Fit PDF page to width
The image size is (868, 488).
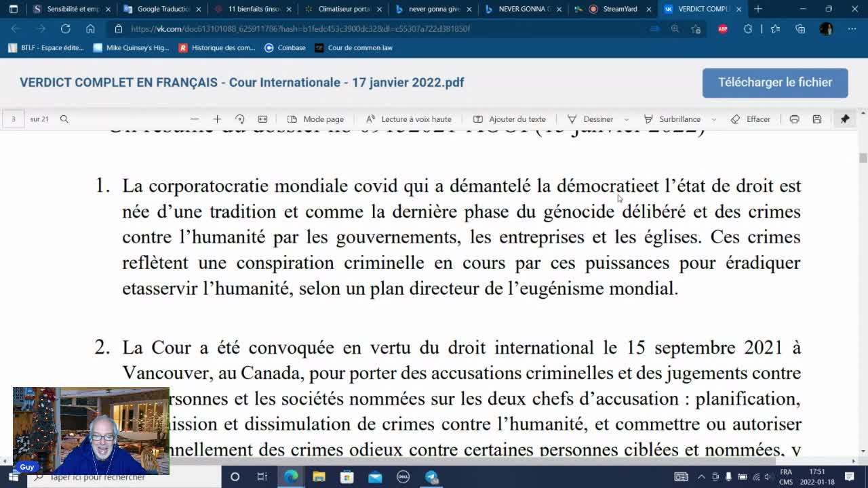click(262, 119)
